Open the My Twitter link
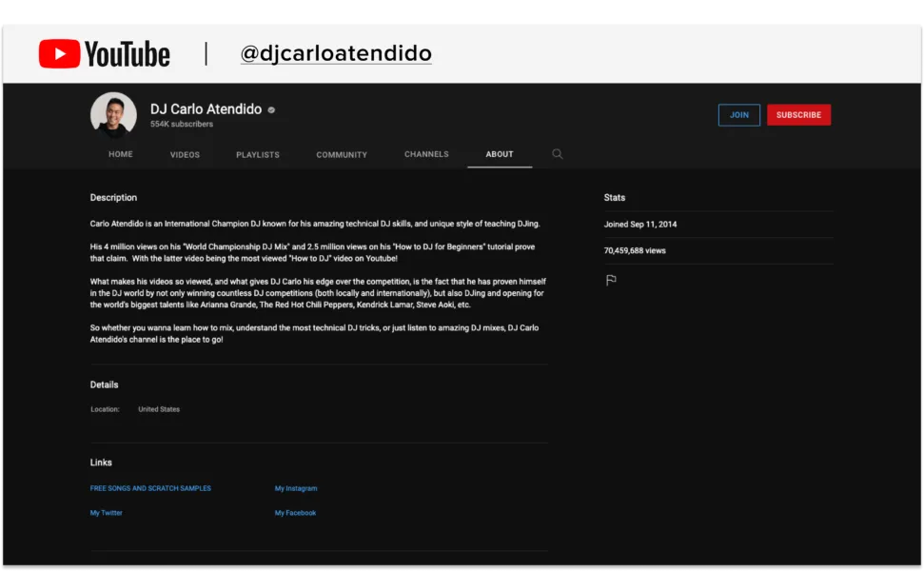924x571 pixels. (x=106, y=513)
